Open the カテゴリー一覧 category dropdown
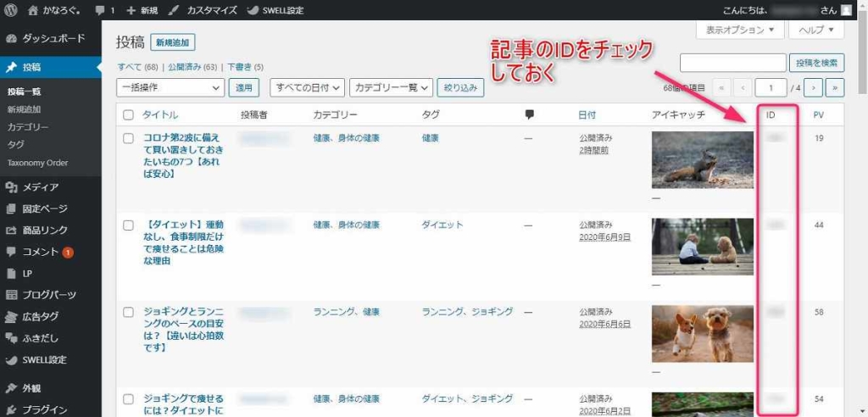Viewport: 868px width, 417px height. 392,87
